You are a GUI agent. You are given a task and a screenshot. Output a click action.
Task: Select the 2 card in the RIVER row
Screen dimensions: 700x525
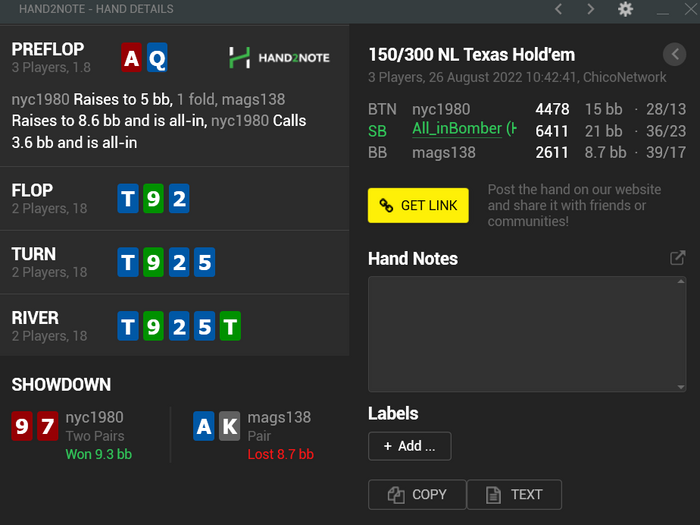click(179, 326)
